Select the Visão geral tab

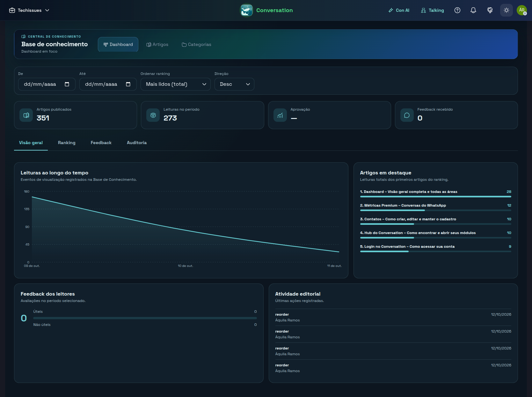pyautogui.click(x=31, y=143)
